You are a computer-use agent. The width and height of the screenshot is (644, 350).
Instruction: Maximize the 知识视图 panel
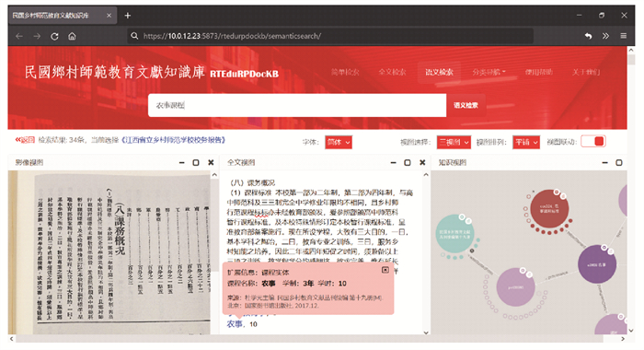619,162
